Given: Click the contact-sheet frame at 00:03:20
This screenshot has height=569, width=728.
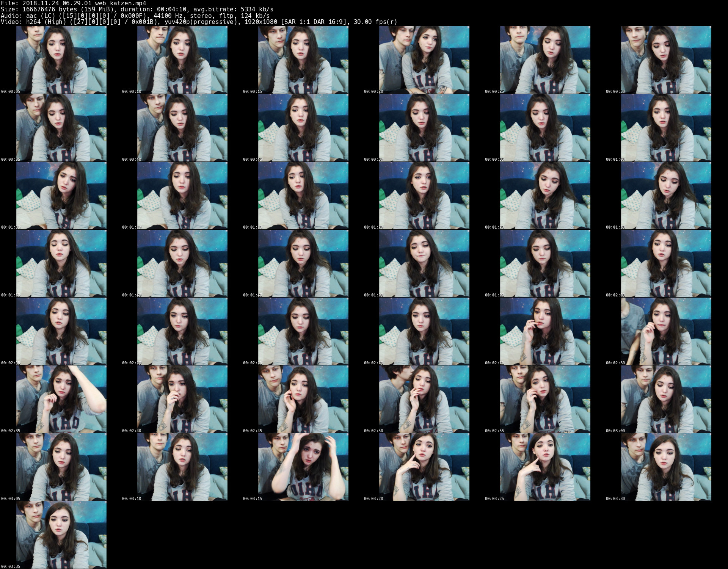Looking at the screenshot, I should (x=424, y=467).
